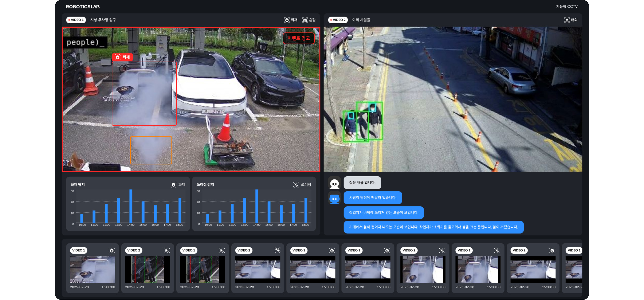This screenshot has width=644, height=300.
Task: Toggle the red 화재 label overlay on the smoke
Action: (x=122, y=57)
